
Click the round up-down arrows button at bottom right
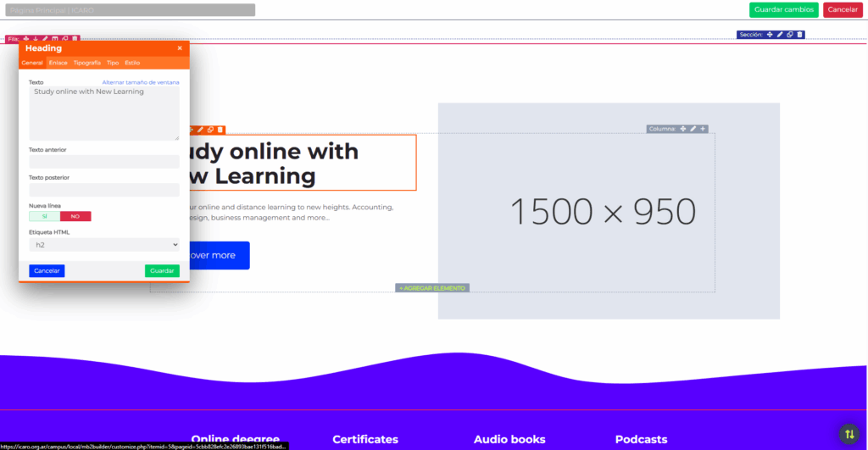point(849,434)
